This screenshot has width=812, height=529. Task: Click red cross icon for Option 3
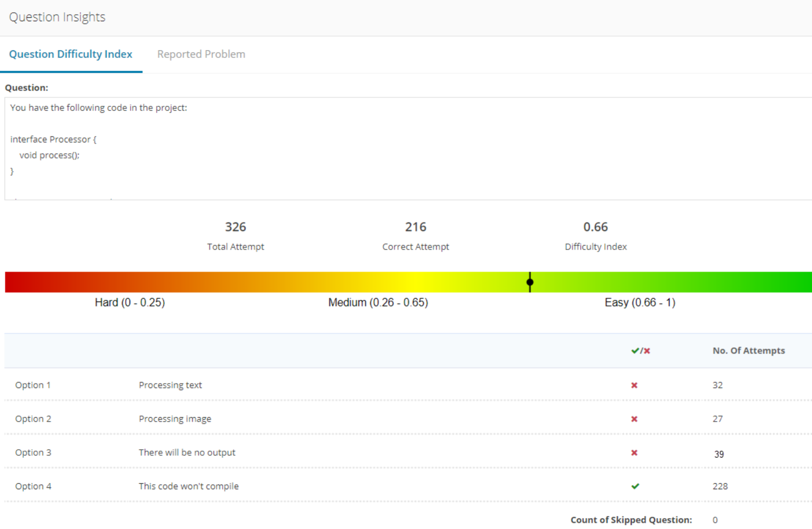[x=634, y=453]
